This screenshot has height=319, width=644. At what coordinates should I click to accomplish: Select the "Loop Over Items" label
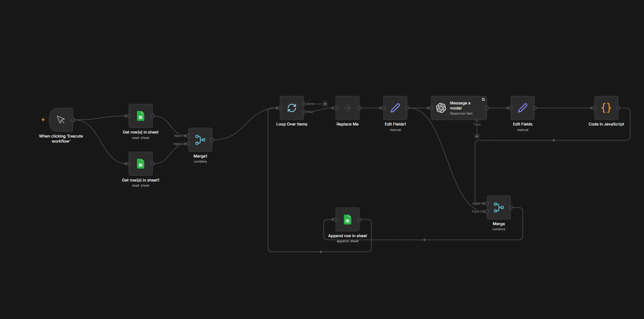(292, 124)
